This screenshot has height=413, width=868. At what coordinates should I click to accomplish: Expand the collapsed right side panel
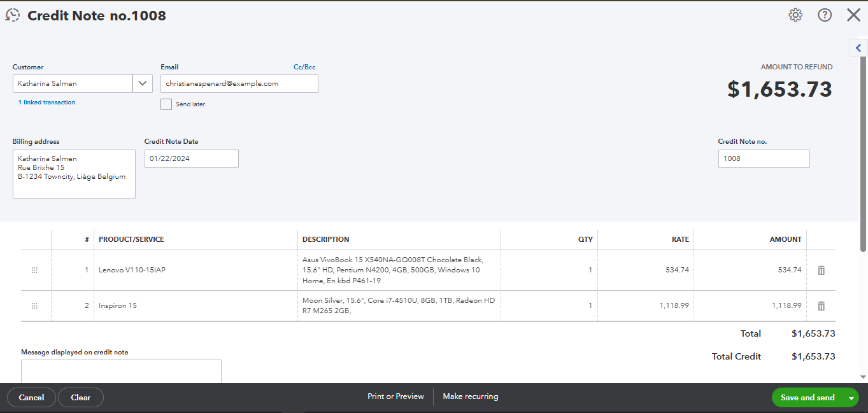tap(858, 48)
